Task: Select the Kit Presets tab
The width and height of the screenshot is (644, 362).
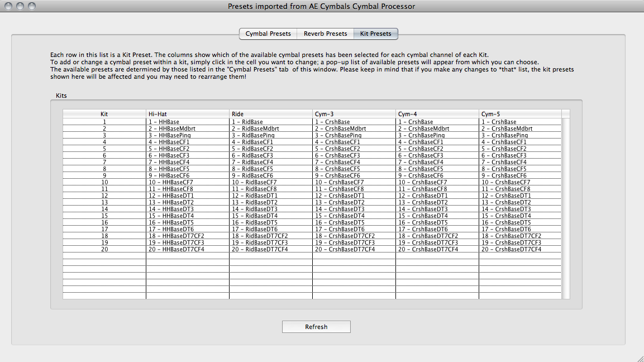Action: click(376, 34)
